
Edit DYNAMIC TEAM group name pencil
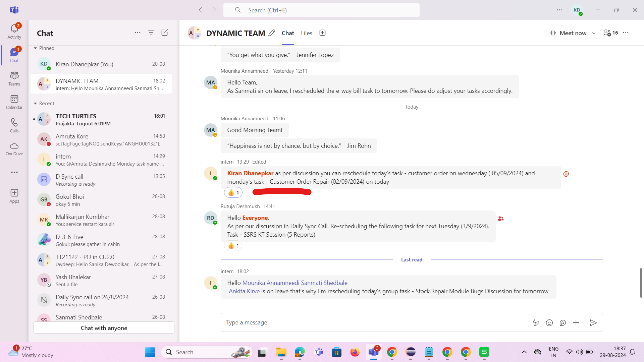coord(272,33)
